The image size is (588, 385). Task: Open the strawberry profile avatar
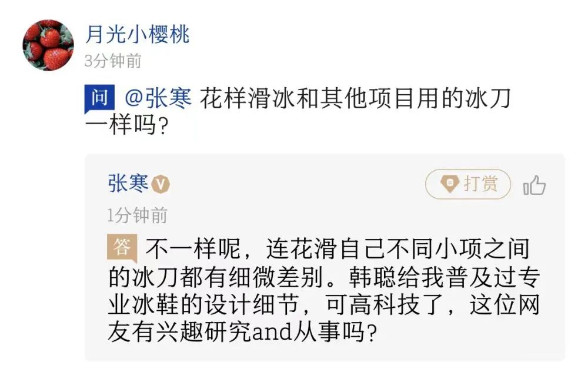[48, 45]
